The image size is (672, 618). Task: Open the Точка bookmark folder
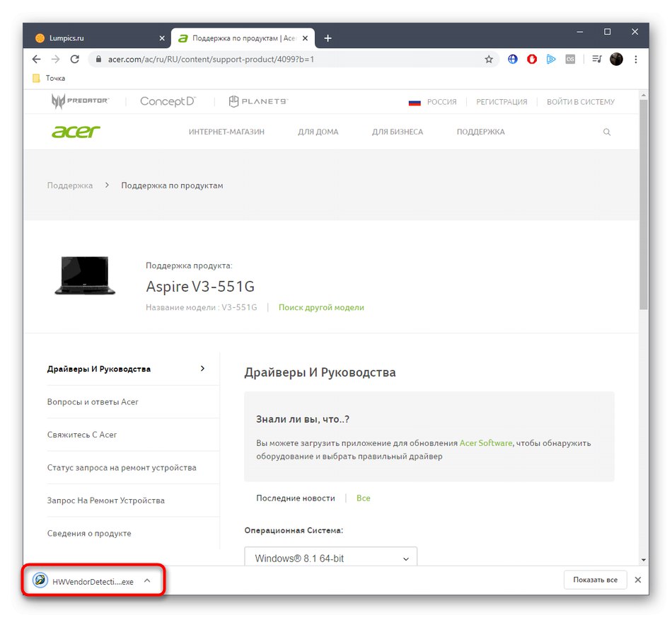49,78
